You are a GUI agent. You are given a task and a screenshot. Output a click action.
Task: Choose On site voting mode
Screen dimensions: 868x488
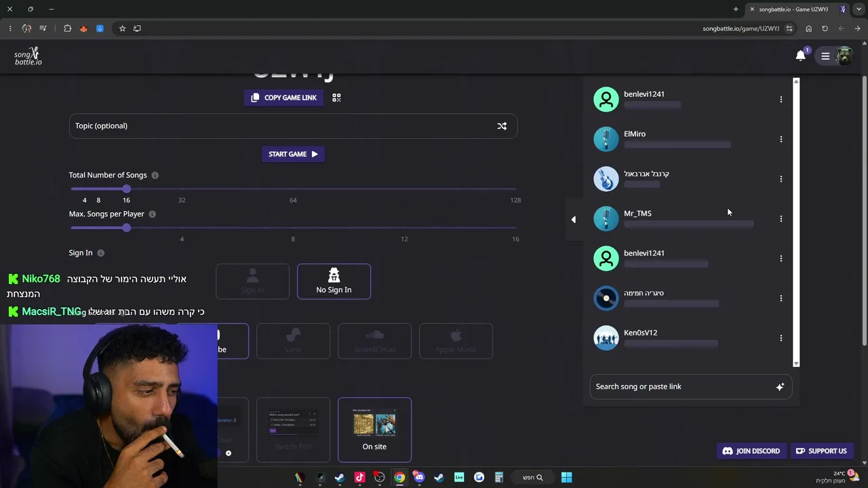374,430
